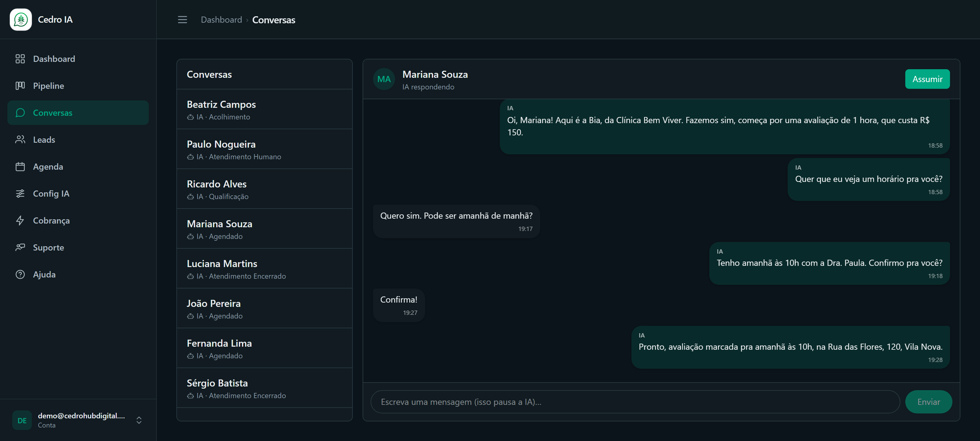Toggle the sidebar hamburger menu icon
The image size is (980, 441).
pyautogui.click(x=182, y=20)
